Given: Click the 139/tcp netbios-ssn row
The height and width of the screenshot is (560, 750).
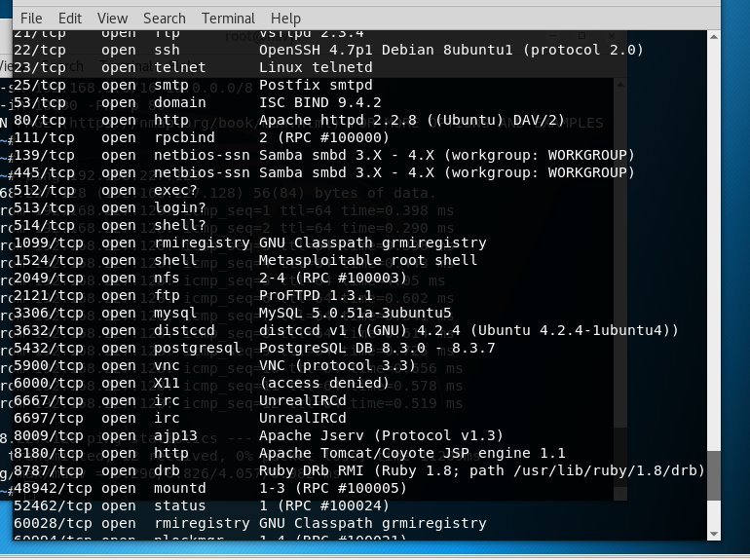Looking at the screenshot, I should (x=324, y=156).
